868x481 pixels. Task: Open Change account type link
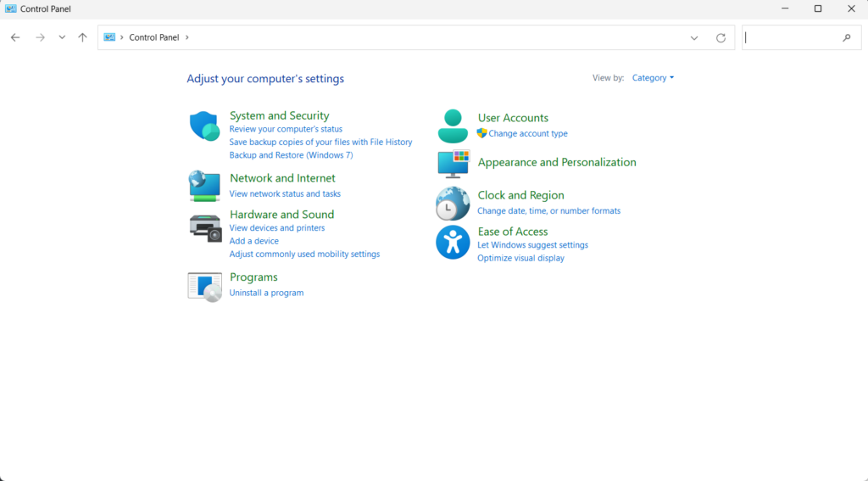(x=527, y=134)
